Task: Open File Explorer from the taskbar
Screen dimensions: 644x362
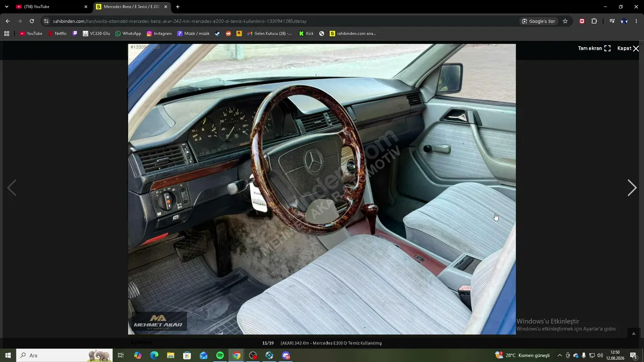Action: point(171,355)
